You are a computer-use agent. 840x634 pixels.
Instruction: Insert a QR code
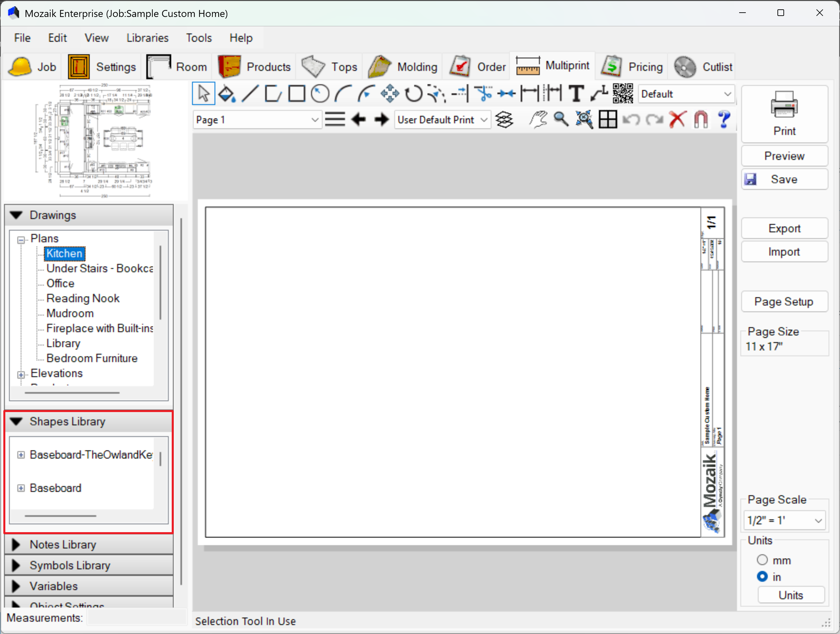622,94
